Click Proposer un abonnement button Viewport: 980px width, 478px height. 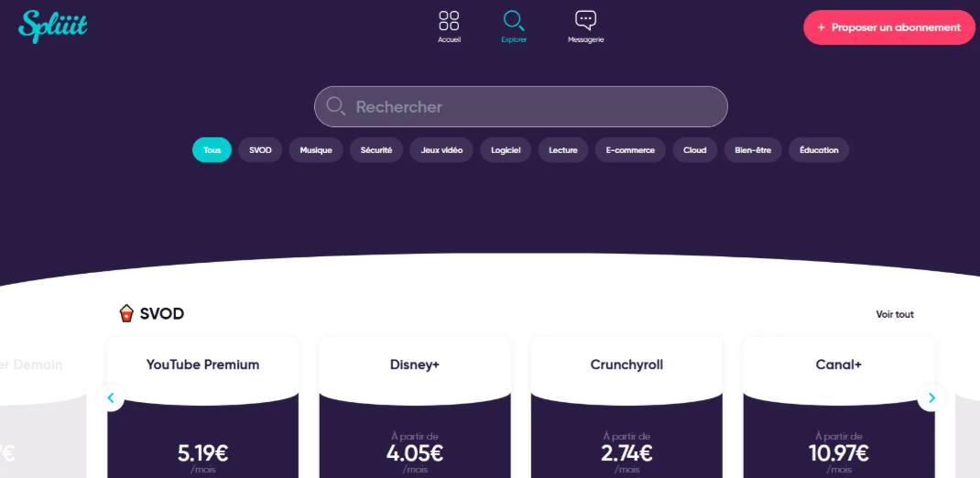point(888,27)
